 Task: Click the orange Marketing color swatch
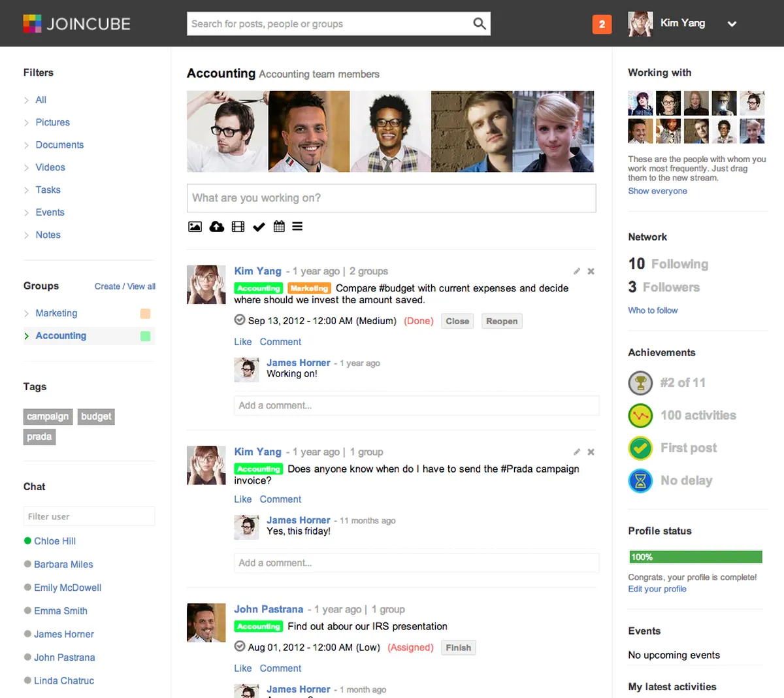[145, 314]
